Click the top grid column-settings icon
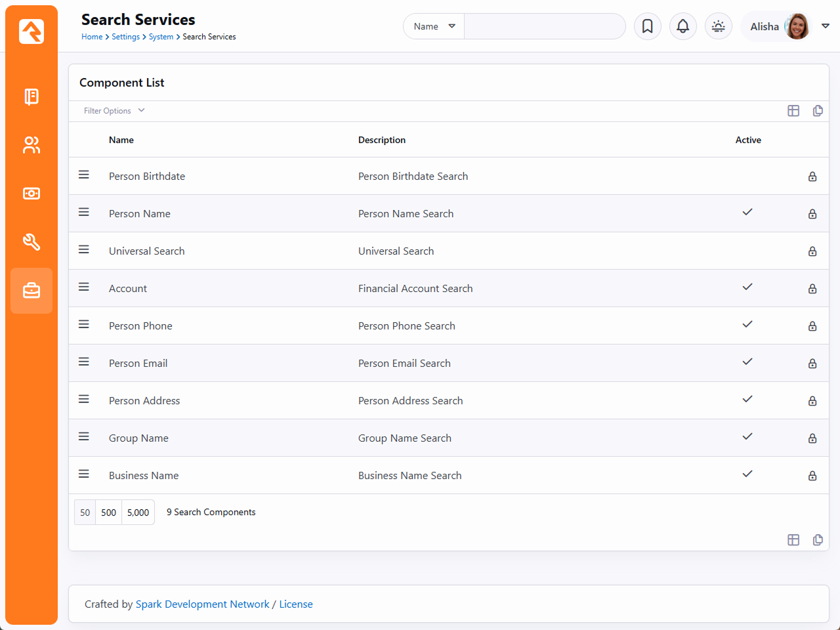 793,111
